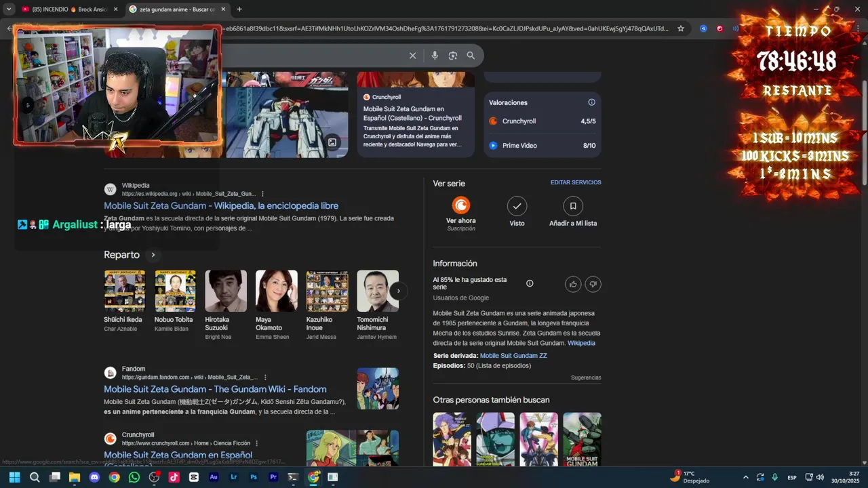The image size is (868, 488).
Task: Select Tomomichi Nishimura cast photo
Action: click(x=378, y=291)
